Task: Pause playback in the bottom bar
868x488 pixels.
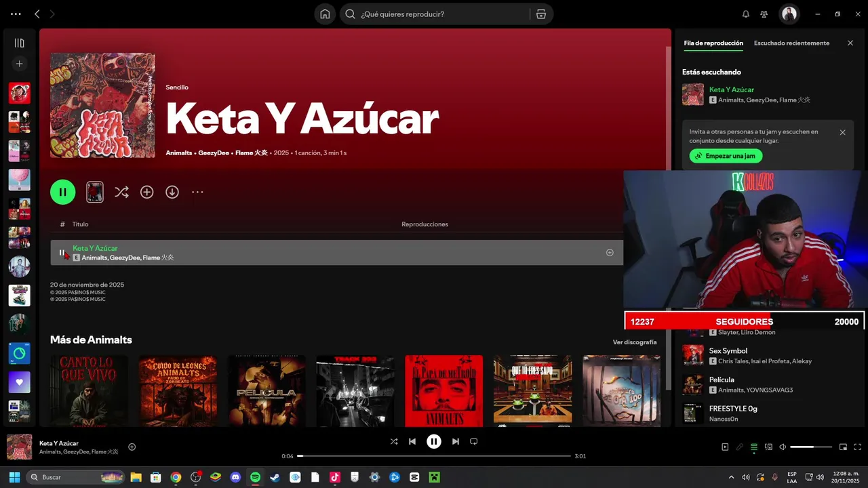Action: click(x=434, y=441)
